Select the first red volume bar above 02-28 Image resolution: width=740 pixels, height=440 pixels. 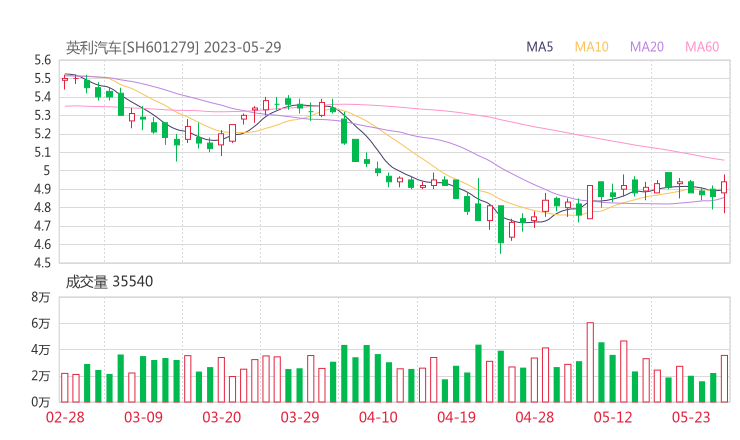[x=65, y=388]
